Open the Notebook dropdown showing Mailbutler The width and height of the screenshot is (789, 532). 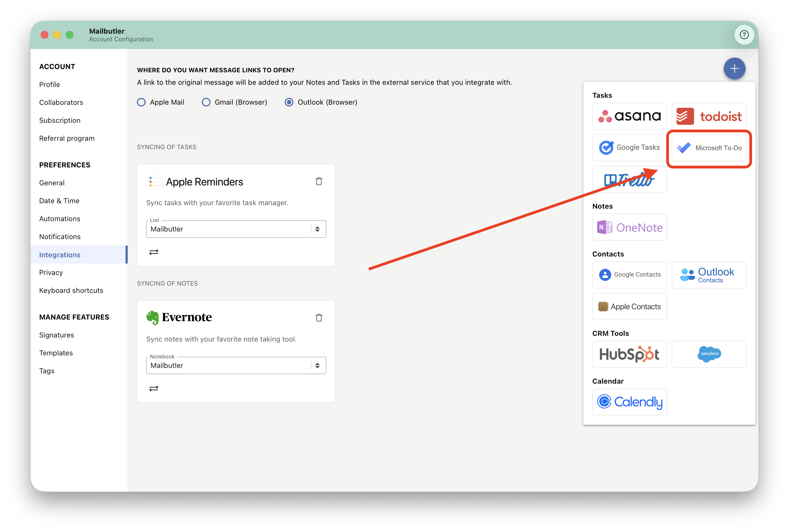[x=236, y=365]
